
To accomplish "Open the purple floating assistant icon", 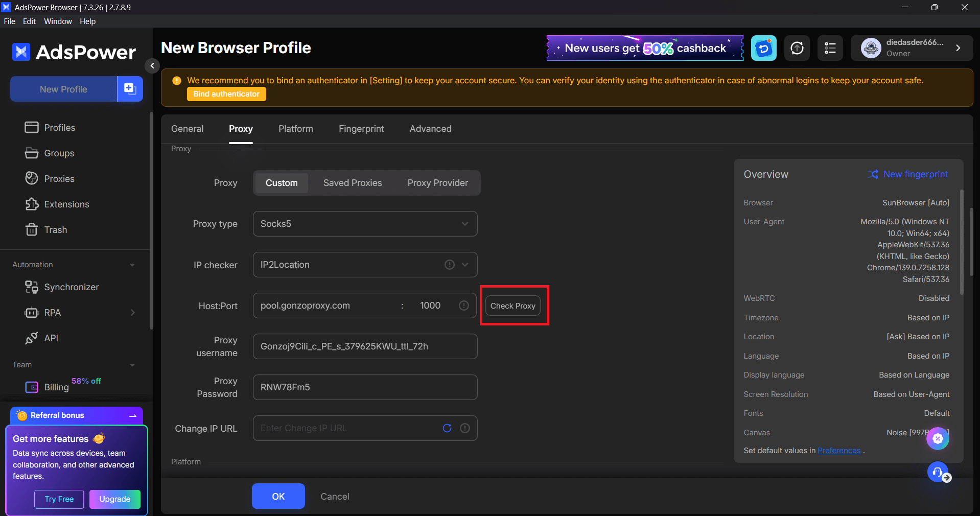I will click(x=938, y=438).
